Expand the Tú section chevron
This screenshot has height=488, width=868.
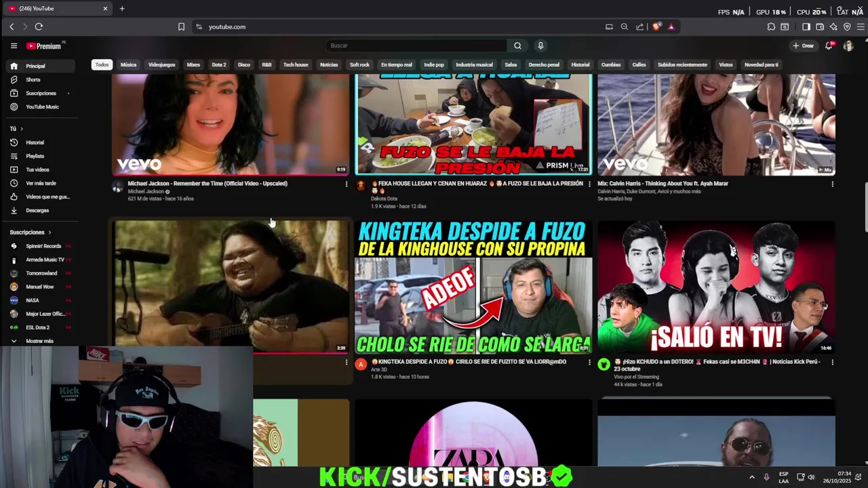21,129
